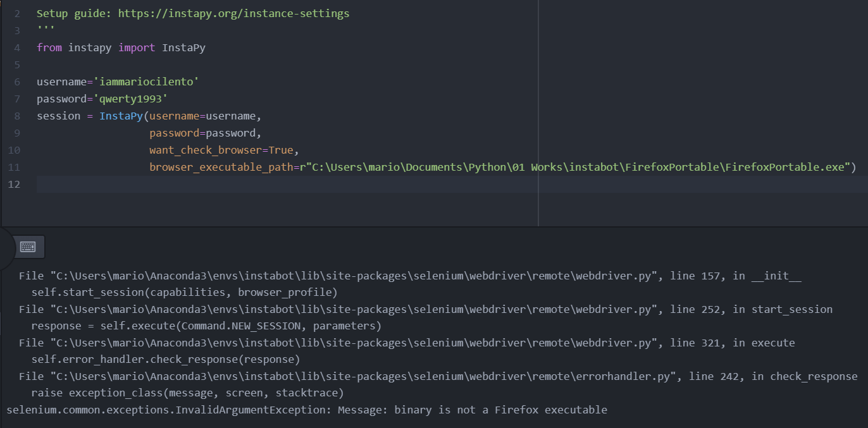The height and width of the screenshot is (428, 868).
Task: Select the InstaPy class name on line 8
Action: [121, 116]
